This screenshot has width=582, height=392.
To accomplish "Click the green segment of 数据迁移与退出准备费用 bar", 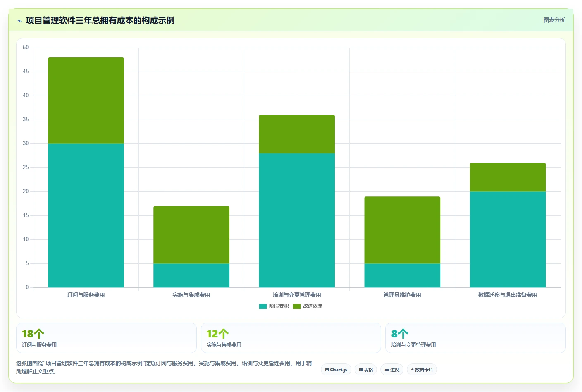I will tap(508, 177).
